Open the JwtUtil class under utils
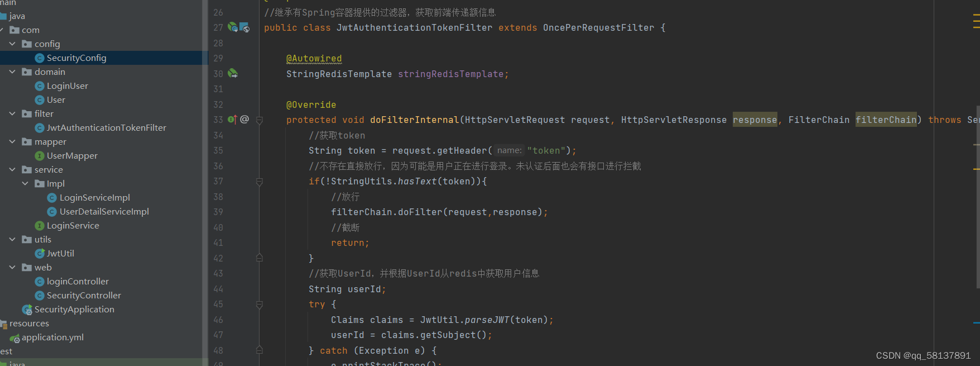980x366 pixels. pyautogui.click(x=60, y=253)
